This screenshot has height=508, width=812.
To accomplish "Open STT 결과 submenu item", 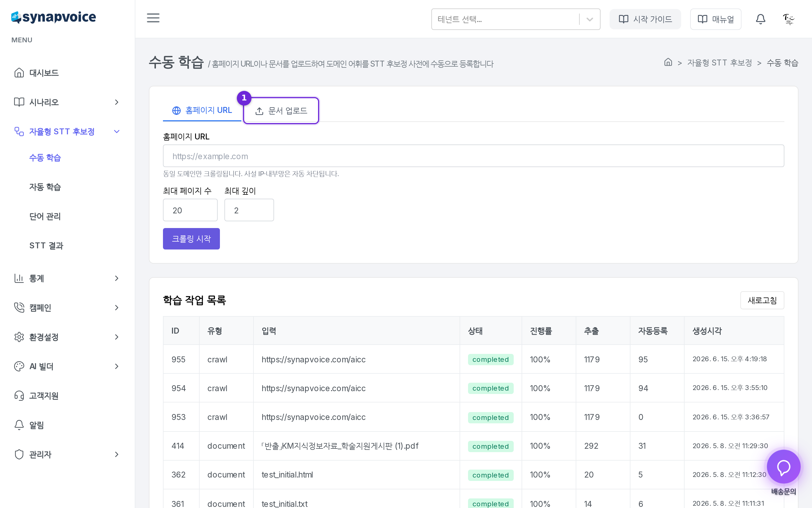I will [46, 246].
